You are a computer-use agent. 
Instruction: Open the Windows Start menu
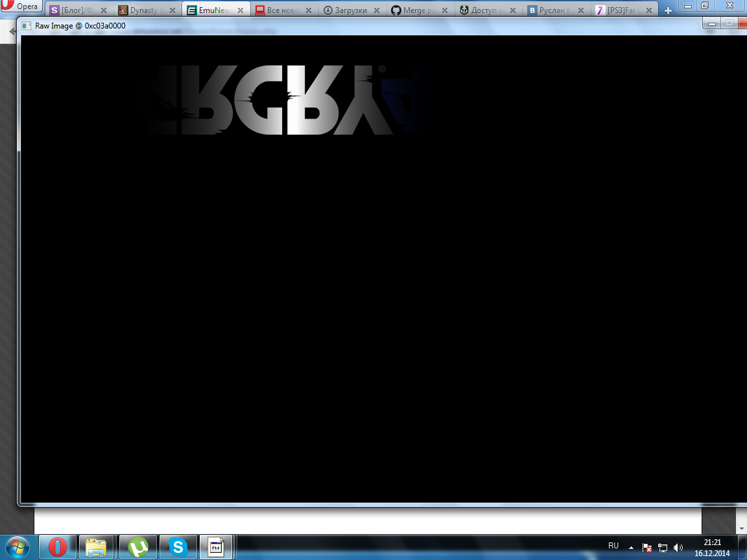click(x=18, y=548)
